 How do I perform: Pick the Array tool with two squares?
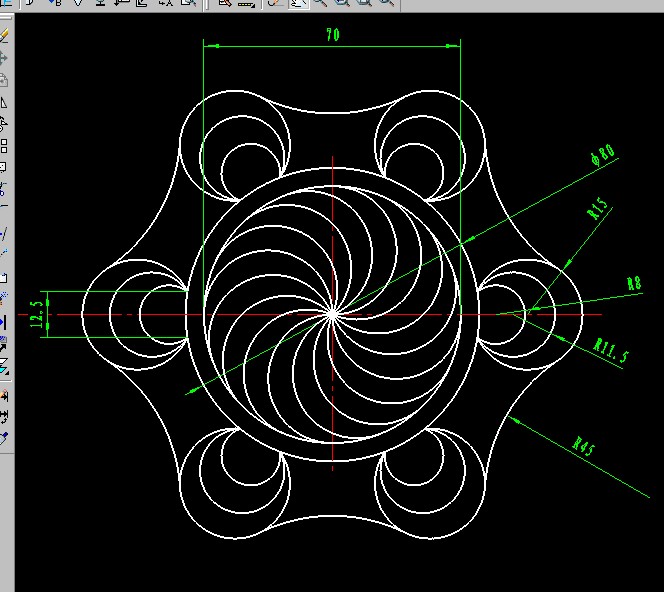coord(4,146)
